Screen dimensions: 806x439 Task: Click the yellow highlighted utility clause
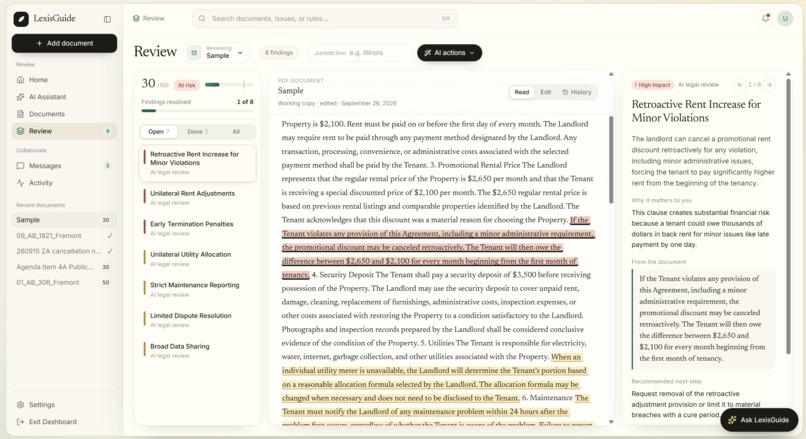[x=434, y=377]
